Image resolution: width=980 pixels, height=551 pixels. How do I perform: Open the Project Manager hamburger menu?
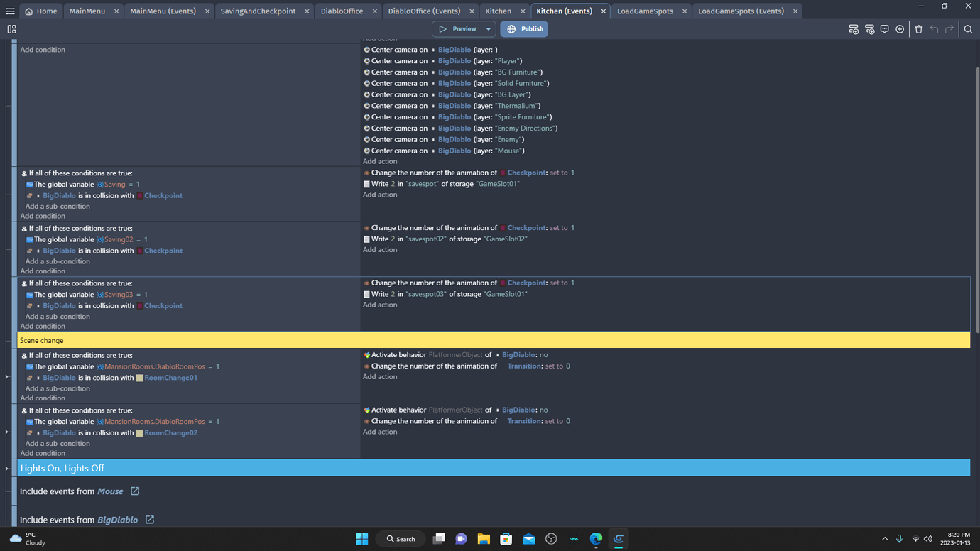pos(10,11)
